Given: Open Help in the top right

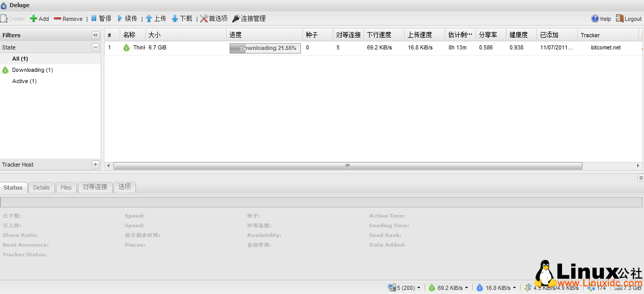Looking at the screenshot, I should tap(601, 18).
